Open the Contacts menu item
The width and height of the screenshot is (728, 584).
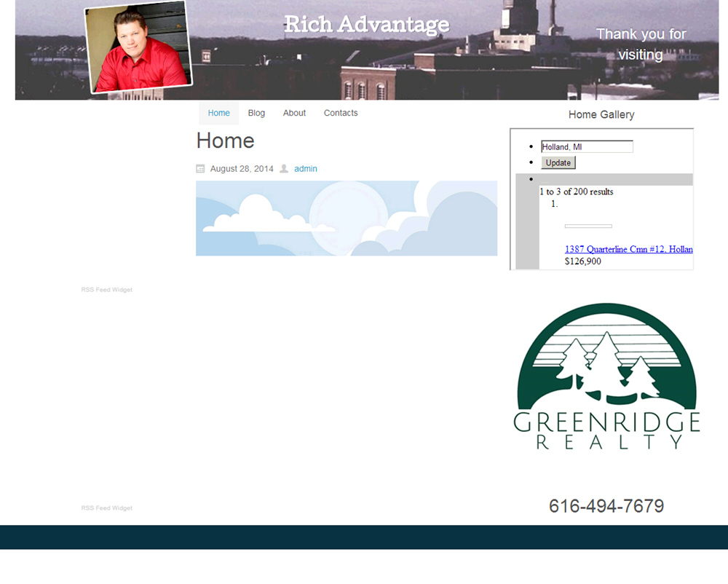341,113
